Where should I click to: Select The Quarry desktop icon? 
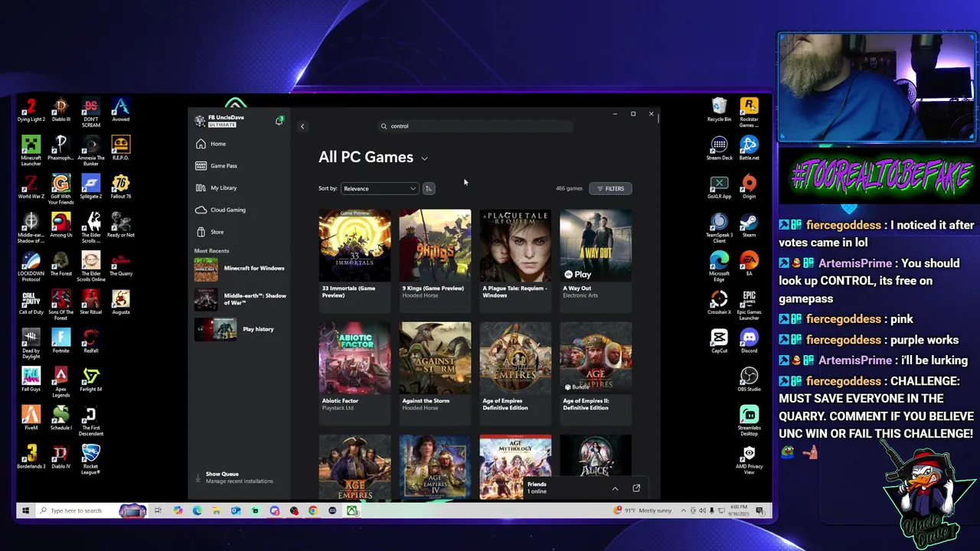(121, 263)
